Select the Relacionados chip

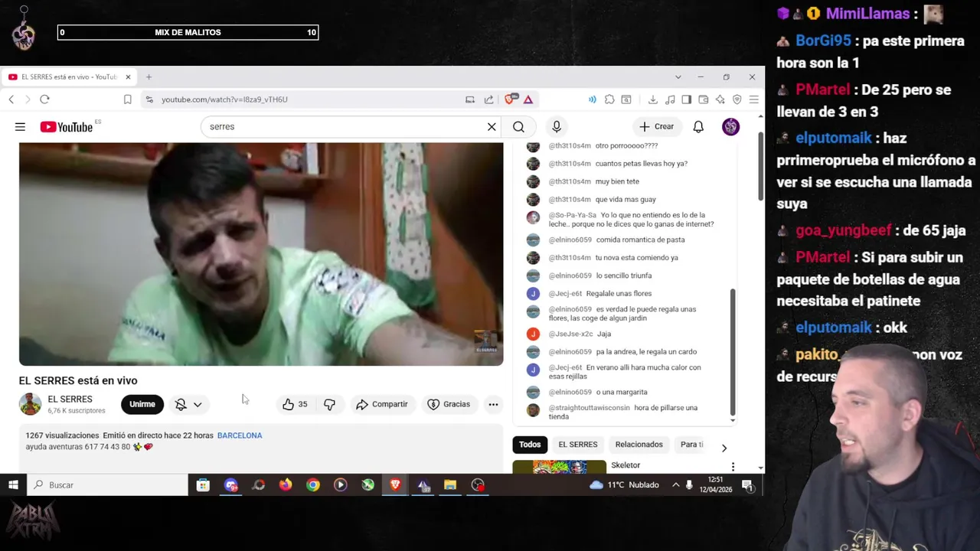[639, 445]
